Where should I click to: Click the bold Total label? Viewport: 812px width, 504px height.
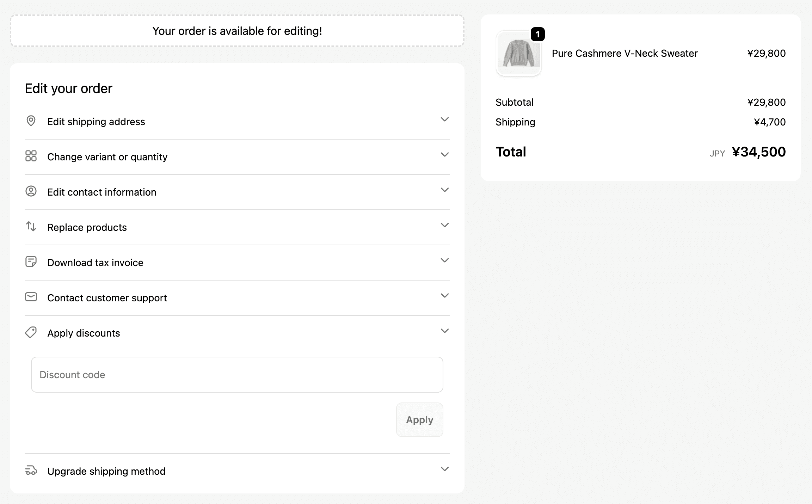tap(511, 152)
